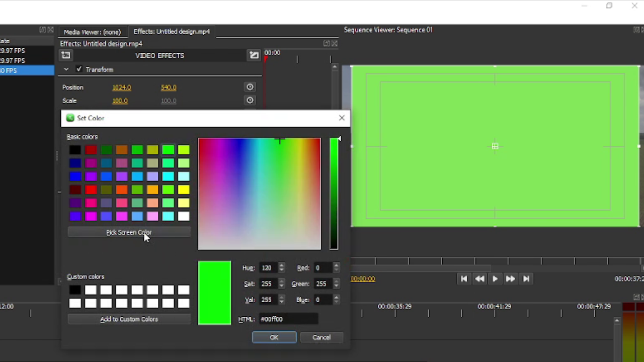Skip to the beginning of the sequence
Image resolution: width=644 pixels, height=362 pixels.
[463, 279]
